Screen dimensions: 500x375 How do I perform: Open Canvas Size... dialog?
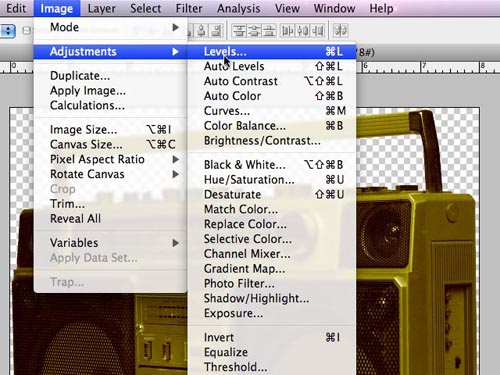coord(111,145)
